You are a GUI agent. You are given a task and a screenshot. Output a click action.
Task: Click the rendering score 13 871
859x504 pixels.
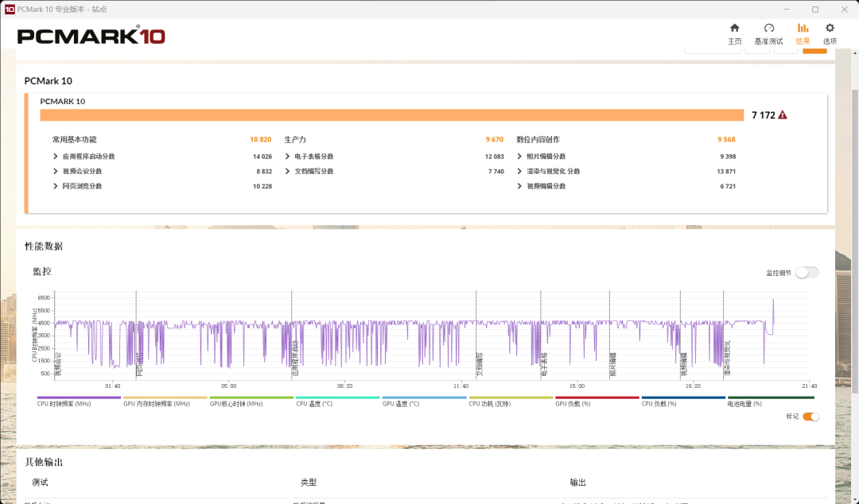coord(726,171)
